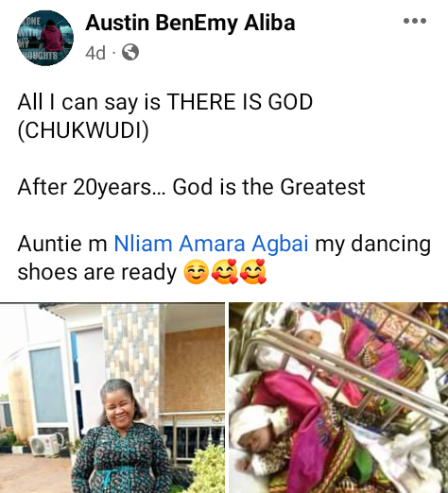The width and height of the screenshot is (448, 493).
Task: Click the 4d post timestamp
Action: pyautogui.click(x=95, y=53)
